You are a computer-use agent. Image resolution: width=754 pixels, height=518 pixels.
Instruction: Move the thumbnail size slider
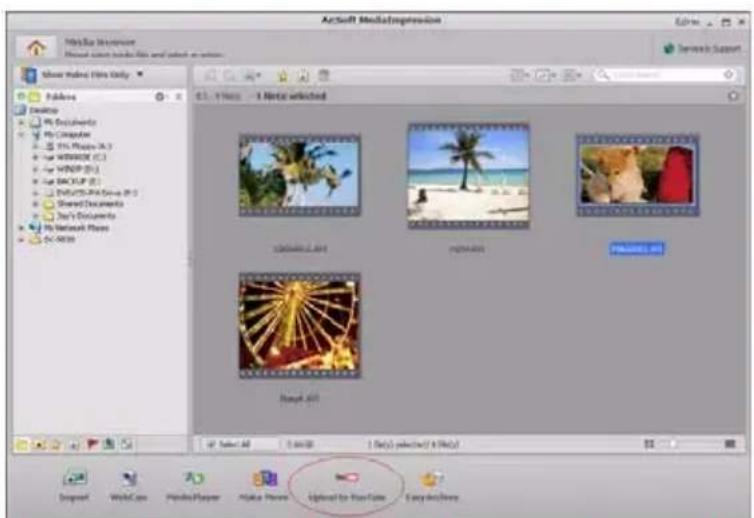point(673,444)
